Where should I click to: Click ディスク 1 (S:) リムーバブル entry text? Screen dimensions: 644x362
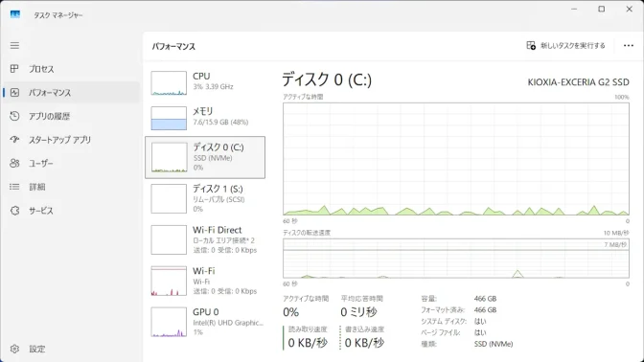[218, 199]
